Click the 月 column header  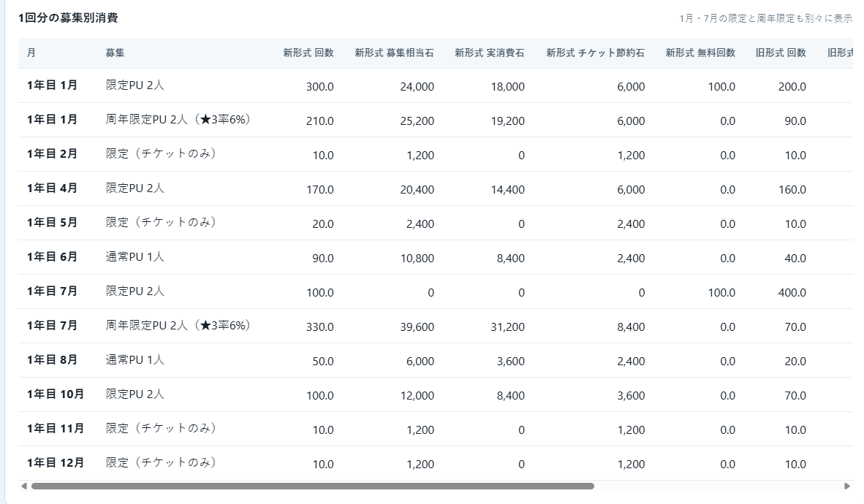(x=31, y=53)
